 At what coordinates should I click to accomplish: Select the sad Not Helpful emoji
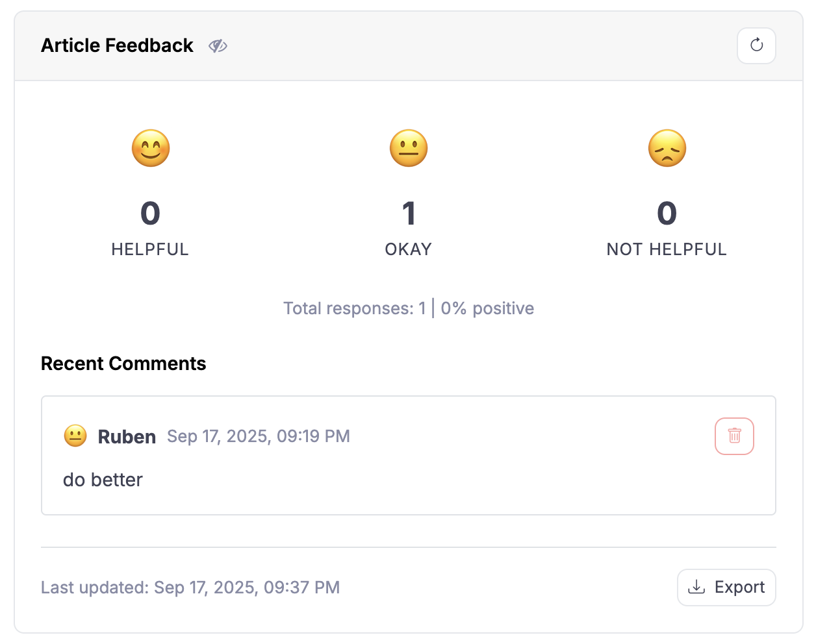pos(667,148)
